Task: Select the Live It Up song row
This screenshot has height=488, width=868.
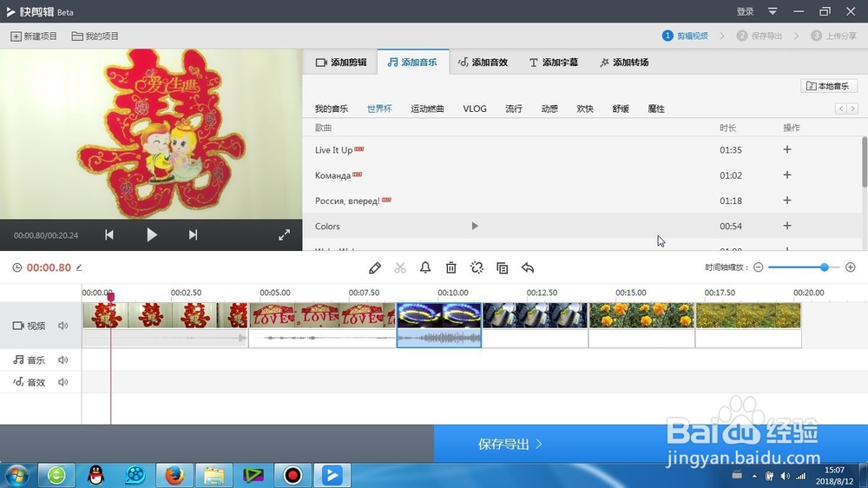Action: (582, 149)
